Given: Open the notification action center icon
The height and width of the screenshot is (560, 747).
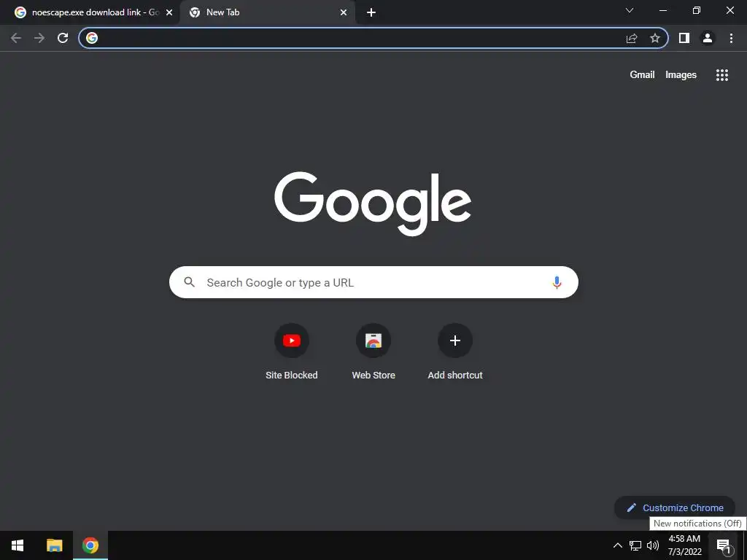Looking at the screenshot, I should point(723,545).
